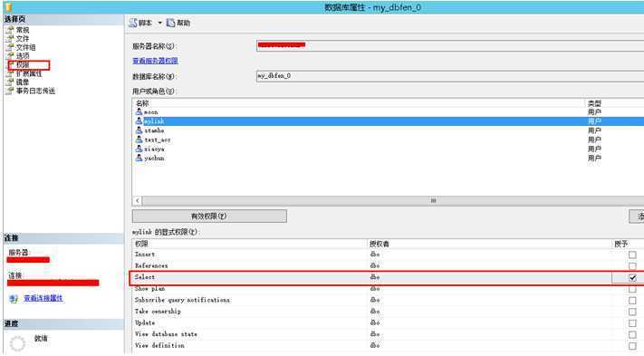The width and height of the screenshot is (644, 356).
Task: Sort users by the 名称 column header
Action: pyautogui.click(x=359, y=103)
